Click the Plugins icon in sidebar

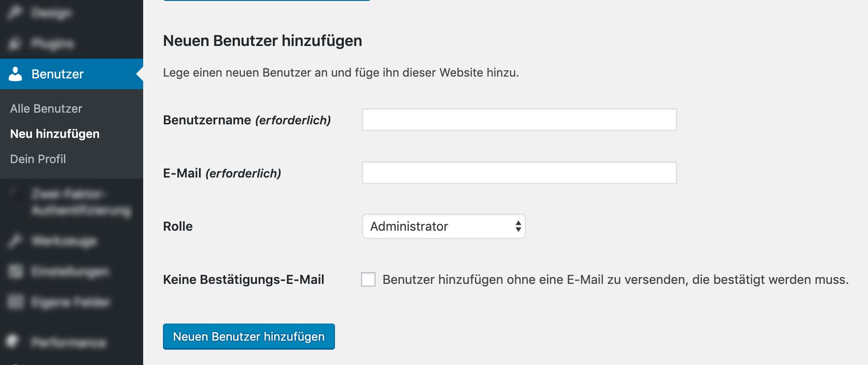[x=15, y=43]
